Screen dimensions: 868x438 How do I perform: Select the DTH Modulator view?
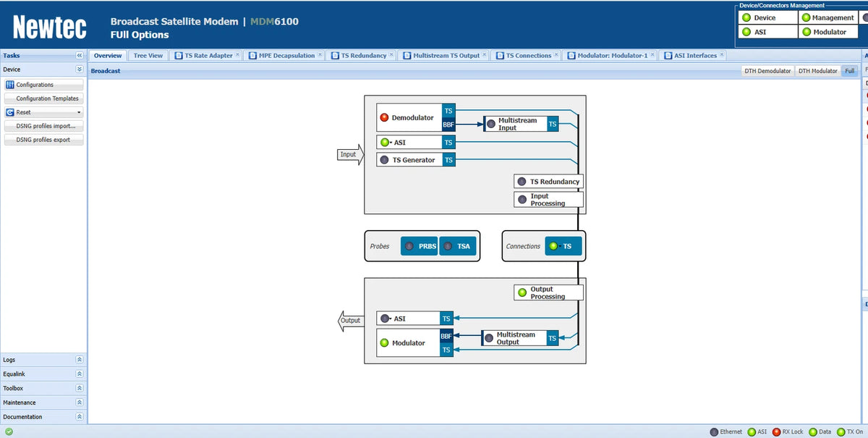click(x=817, y=71)
